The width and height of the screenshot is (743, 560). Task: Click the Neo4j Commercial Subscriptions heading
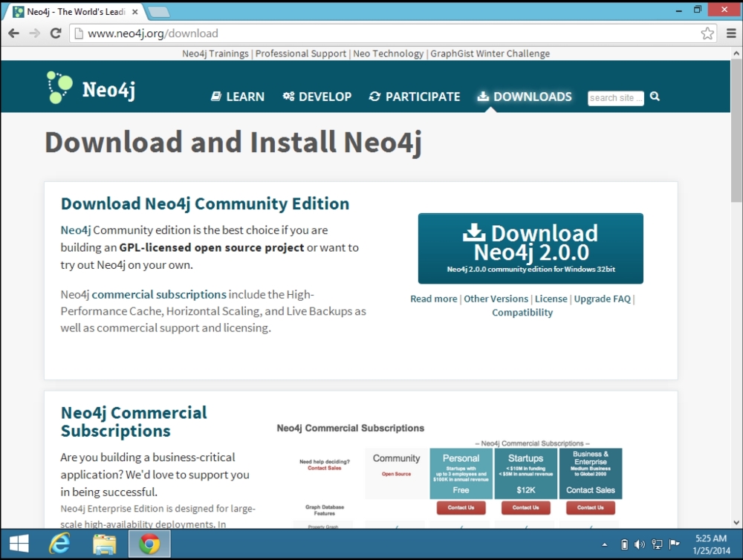(x=134, y=422)
